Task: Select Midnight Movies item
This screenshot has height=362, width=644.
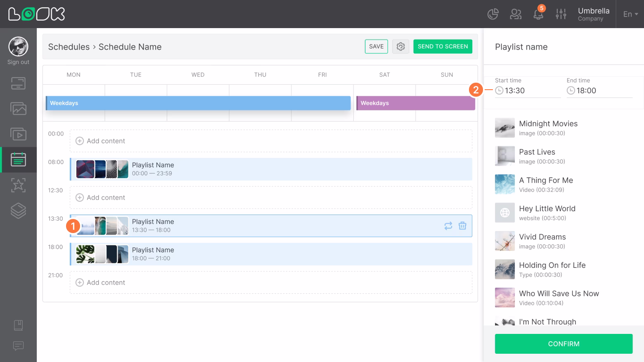Action: pos(563,128)
